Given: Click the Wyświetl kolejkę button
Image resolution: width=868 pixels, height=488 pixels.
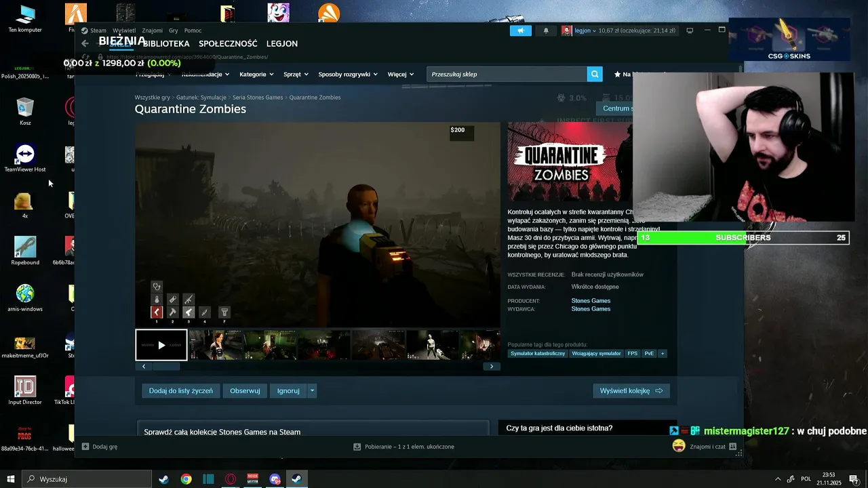Looking at the screenshot, I should 631,390.
